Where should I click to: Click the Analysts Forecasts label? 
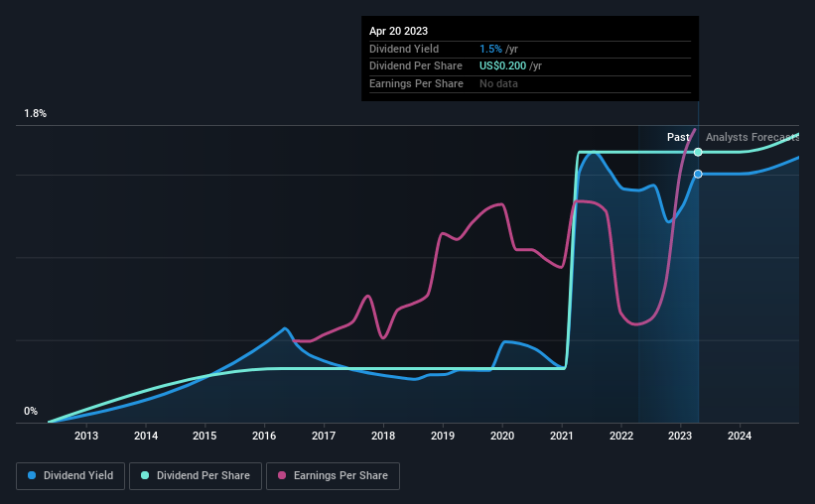click(752, 137)
